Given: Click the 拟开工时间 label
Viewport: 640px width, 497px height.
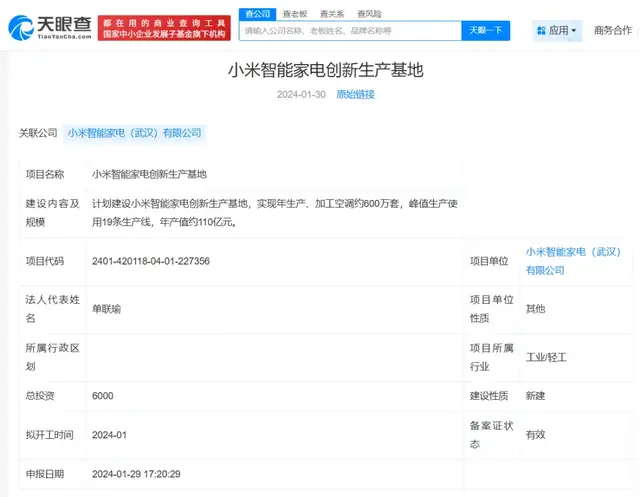Looking at the screenshot, I should pos(50,435).
